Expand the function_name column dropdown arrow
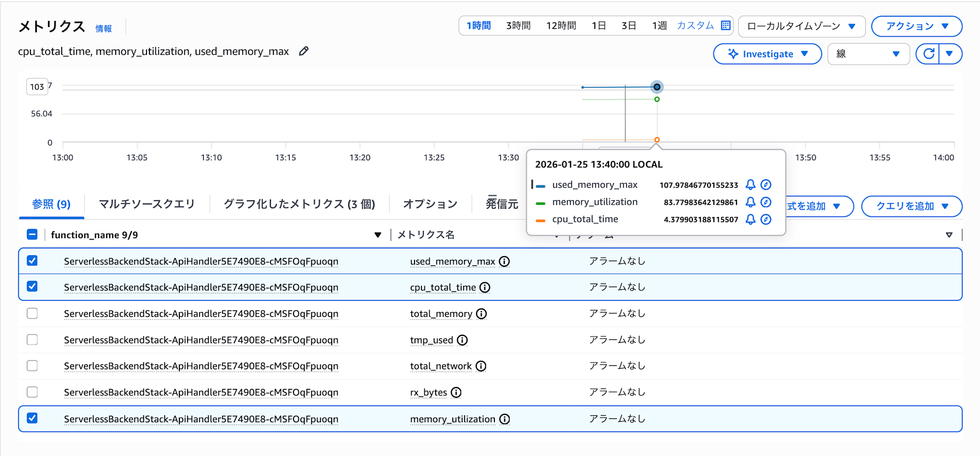This screenshot has height=456, width=980. pyautogui.click(x=377, y=235)
